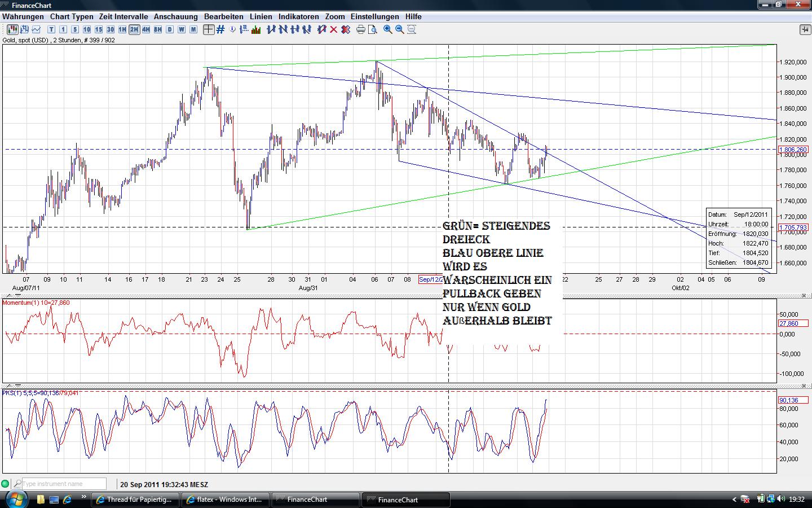The height and width of the screenshot is (508, 812).
Task: Click the printer icon
Action: (361, 29)
